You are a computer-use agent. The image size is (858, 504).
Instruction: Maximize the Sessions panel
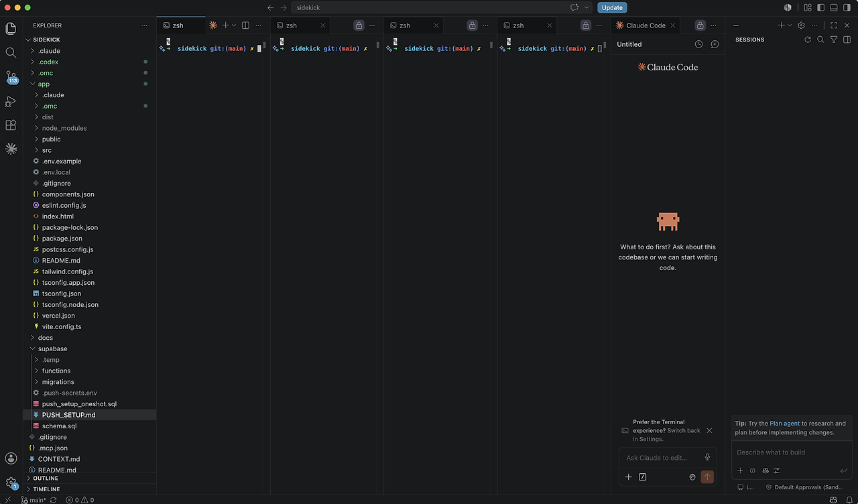click(834, 25)
